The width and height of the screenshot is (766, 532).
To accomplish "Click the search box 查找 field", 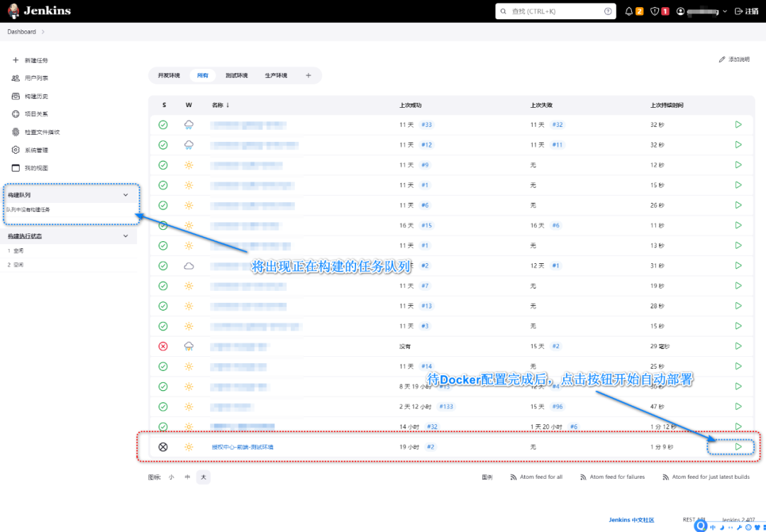I will point(555,11).
